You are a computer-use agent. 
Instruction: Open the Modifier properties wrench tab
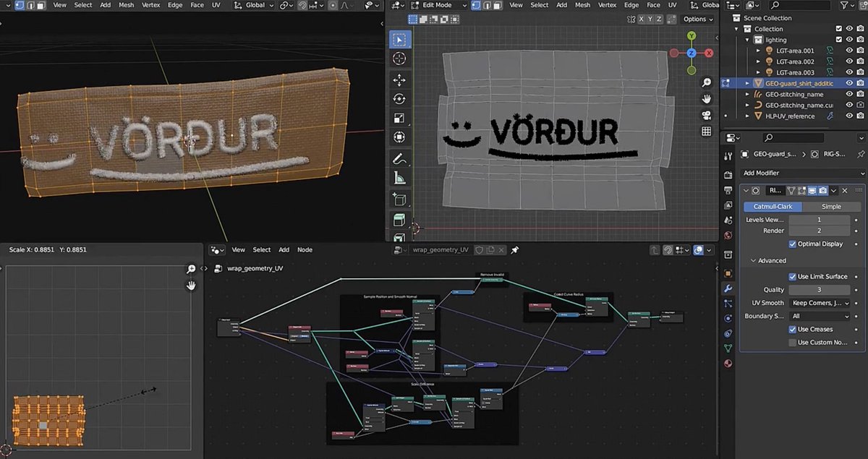click(728, 288)
